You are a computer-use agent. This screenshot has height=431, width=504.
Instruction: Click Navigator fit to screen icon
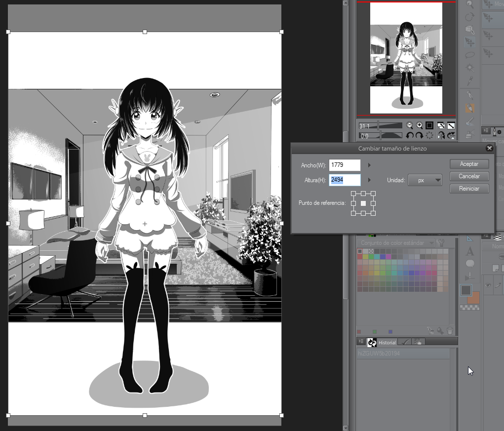[451, 125]
